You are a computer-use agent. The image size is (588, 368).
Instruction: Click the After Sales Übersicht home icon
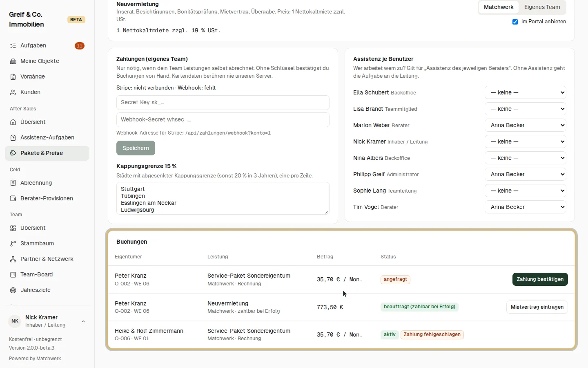point(13,122)
